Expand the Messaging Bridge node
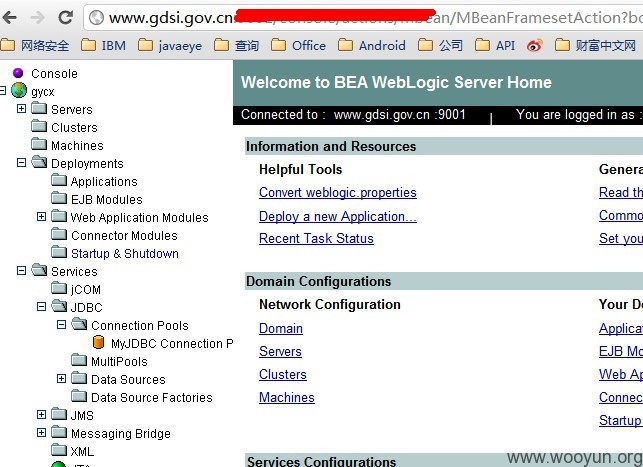 [41, 433]
